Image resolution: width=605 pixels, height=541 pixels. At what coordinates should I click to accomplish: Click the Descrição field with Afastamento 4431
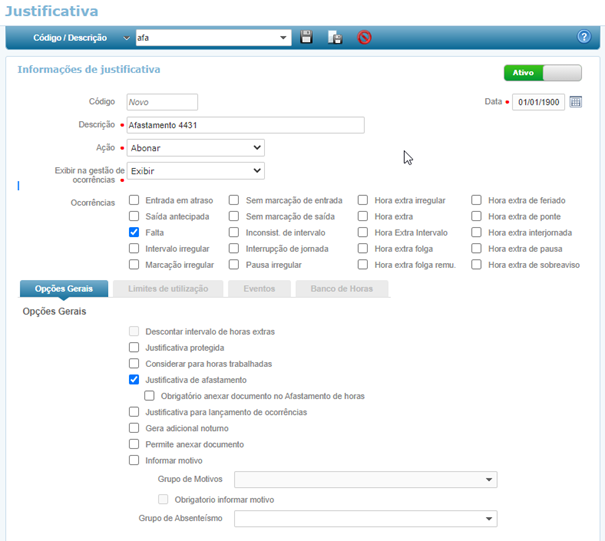245,125
